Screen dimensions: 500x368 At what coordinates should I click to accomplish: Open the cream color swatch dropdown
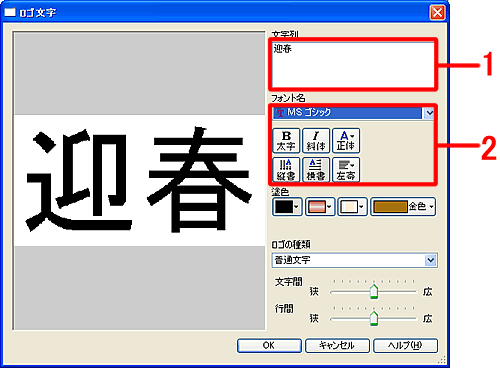(353, 207)
